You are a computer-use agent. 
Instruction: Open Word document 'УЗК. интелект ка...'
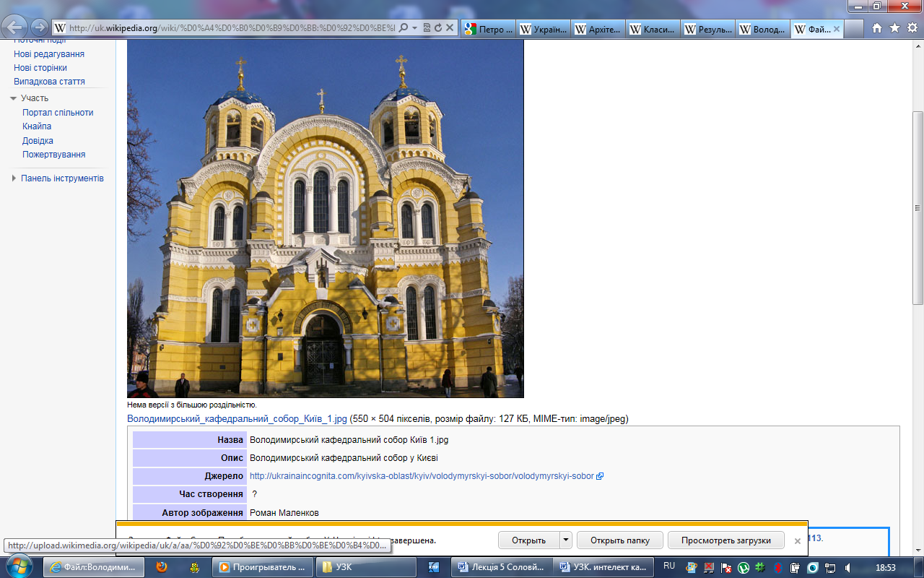click(x=603, y=567)
